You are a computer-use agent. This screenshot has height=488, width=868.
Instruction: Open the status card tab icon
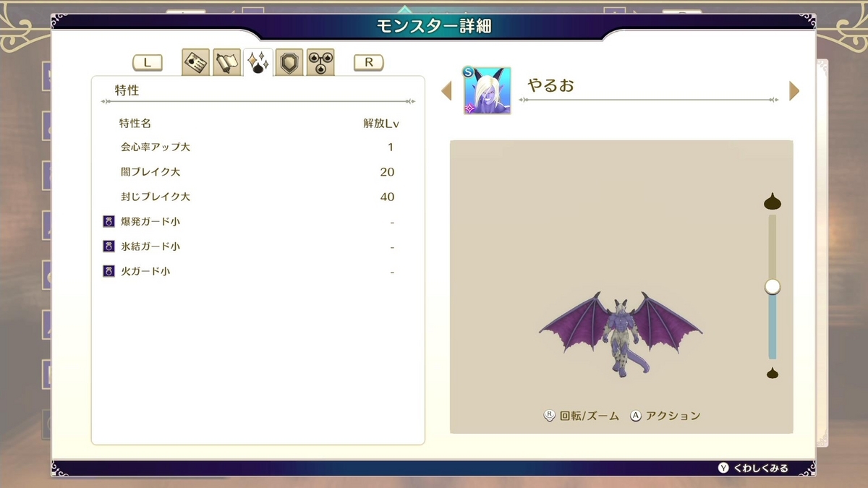[x=196, y=63]
